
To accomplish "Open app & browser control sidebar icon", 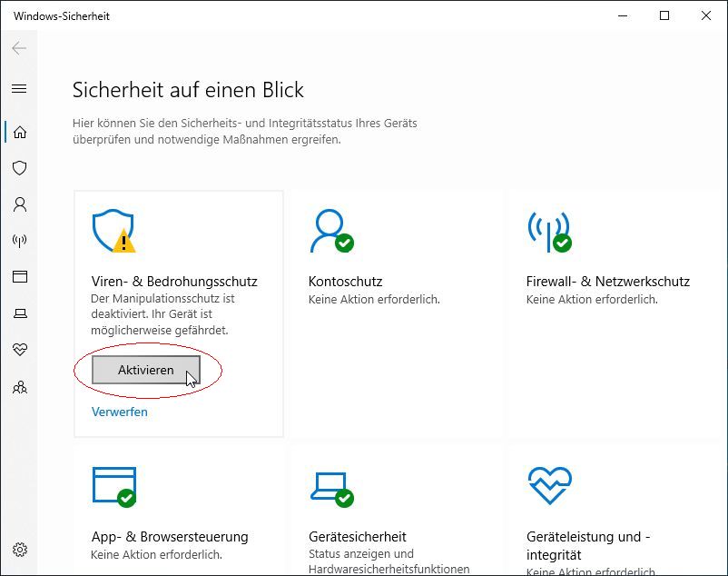I will 19,276.
